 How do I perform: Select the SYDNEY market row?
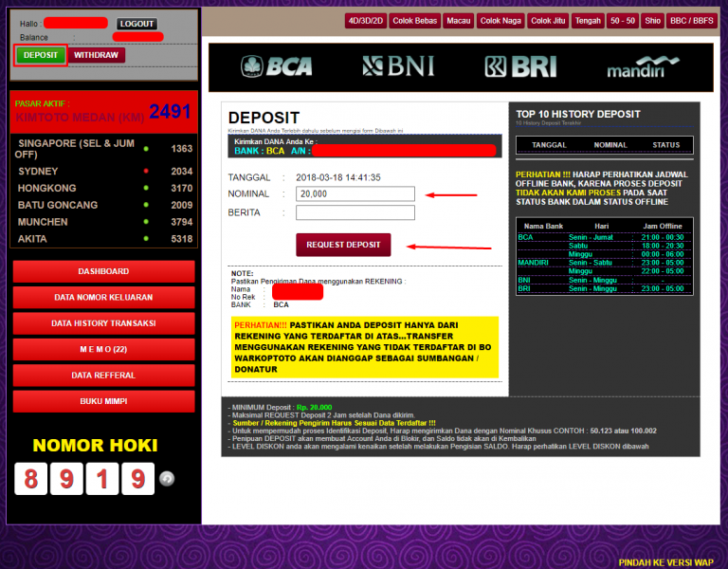103,172
